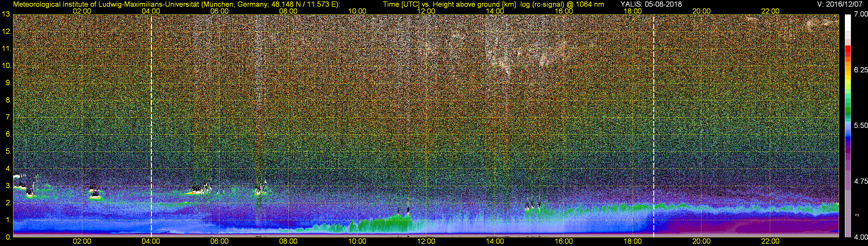Click the 02:00 label on the top time axis

click(x=82, y=11)
